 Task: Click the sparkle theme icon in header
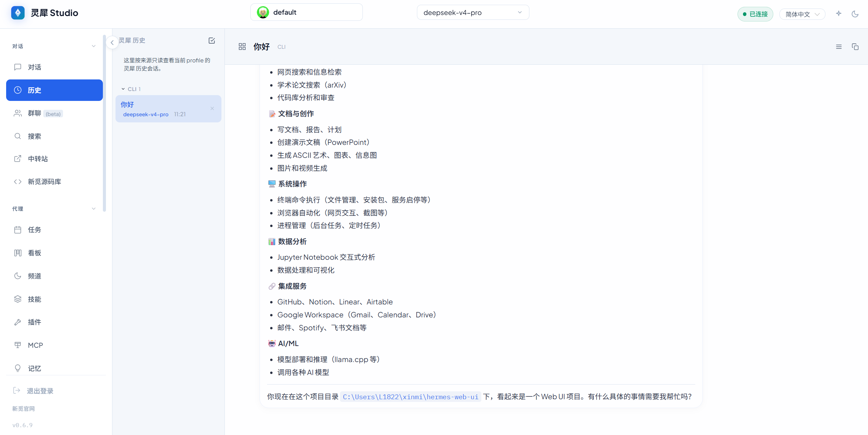click(839, 14)
